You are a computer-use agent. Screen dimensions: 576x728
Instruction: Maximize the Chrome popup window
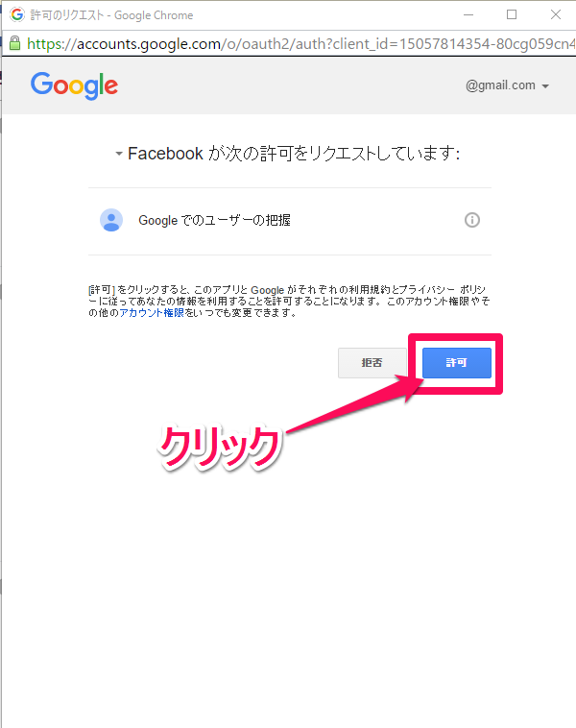[x=512, y=14]
